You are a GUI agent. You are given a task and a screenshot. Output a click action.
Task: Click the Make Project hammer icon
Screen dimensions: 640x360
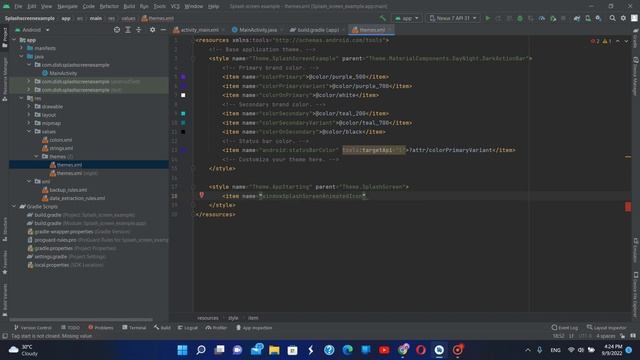coord(382,18)
